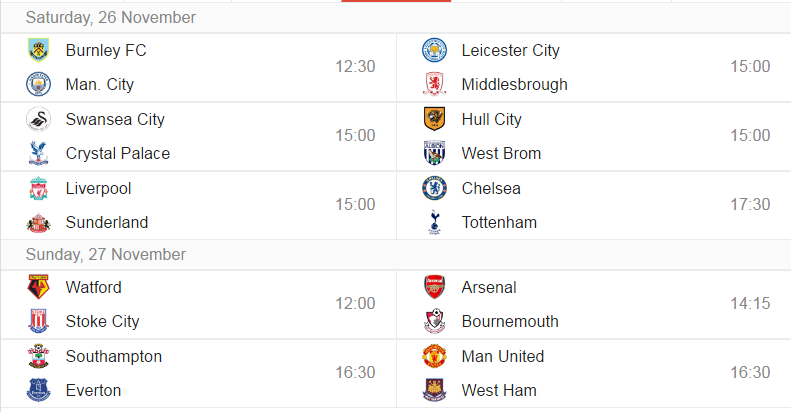Open the West Ham team link
791x412 pixels.
499,390
